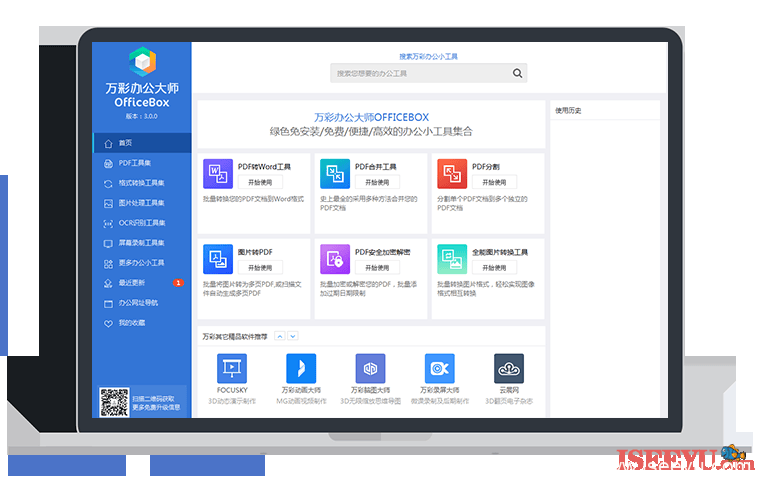Click the window icon beside 办公网址导航
The width and height of the screenshot is (761, 481).
point(108,304)
